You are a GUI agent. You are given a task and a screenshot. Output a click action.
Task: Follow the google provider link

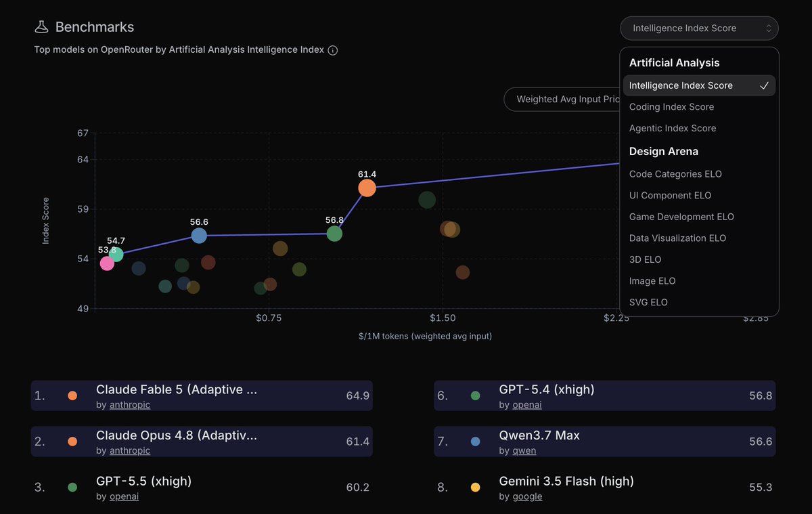click(527, 497)
